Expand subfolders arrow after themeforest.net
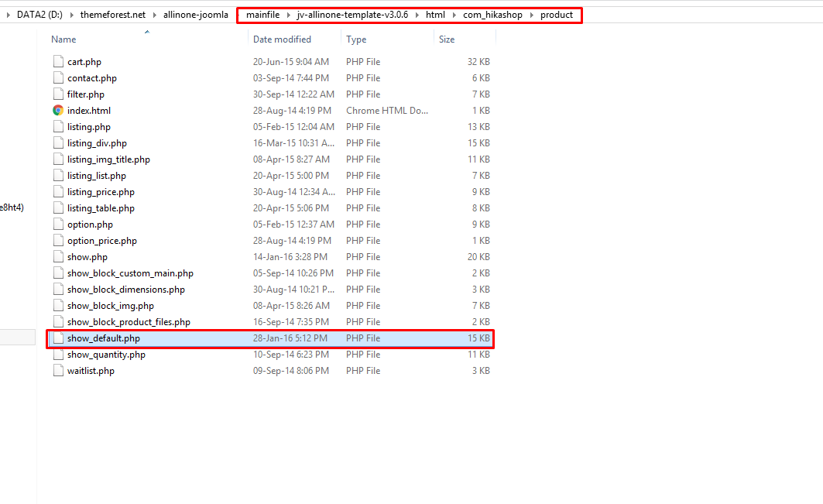The height and width of the screenshot is (504, 823). click(154, 15)
